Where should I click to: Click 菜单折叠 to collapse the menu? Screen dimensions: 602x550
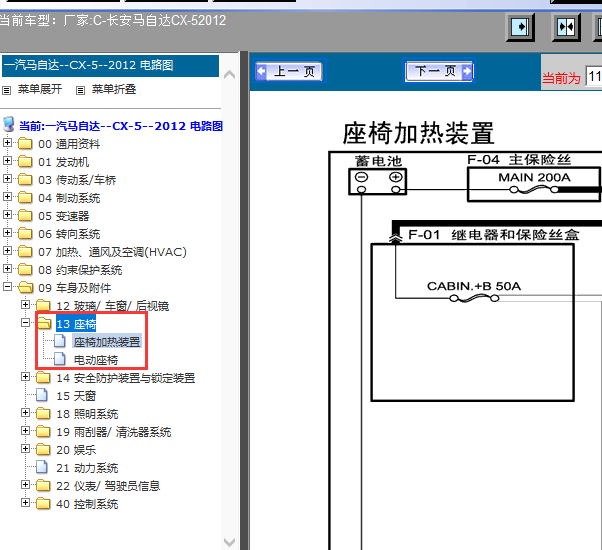[114, 89]
